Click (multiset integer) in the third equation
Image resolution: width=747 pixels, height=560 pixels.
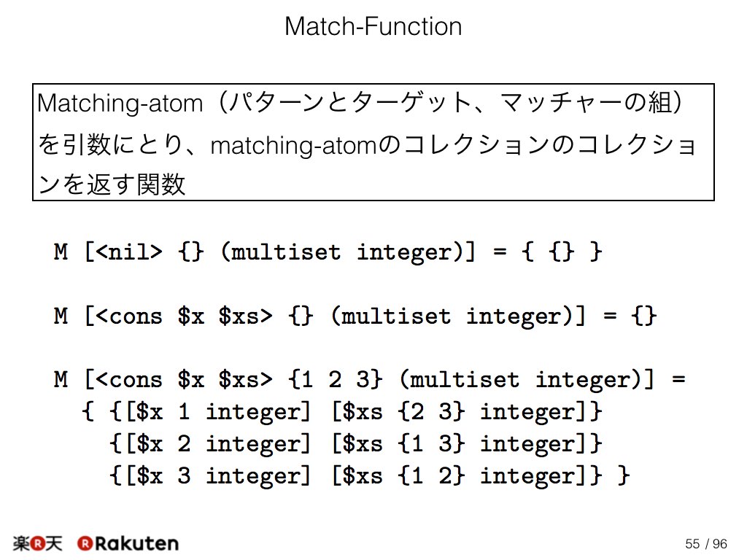[x=522, y=379]
